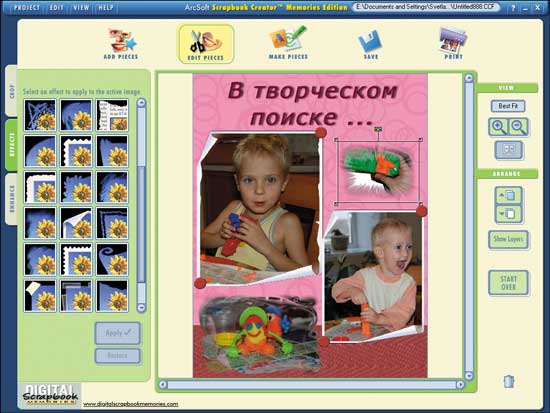
Task: Click the Start Over button
Action: pos(508,283)
